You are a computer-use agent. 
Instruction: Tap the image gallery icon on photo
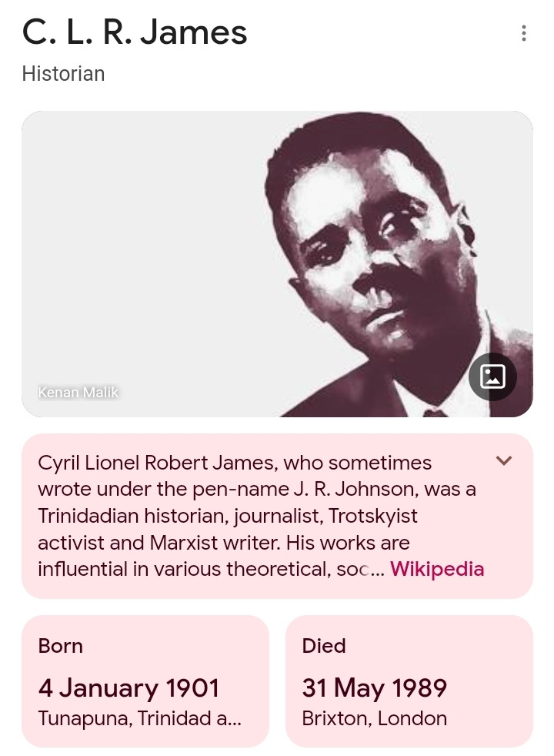pyautogui.click(x=492, y=376)
